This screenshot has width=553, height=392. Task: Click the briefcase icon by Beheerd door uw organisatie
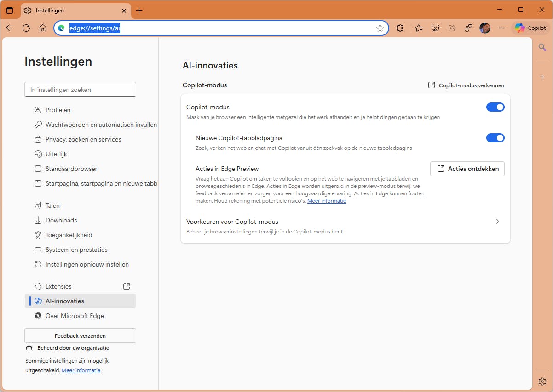point(29,348)
